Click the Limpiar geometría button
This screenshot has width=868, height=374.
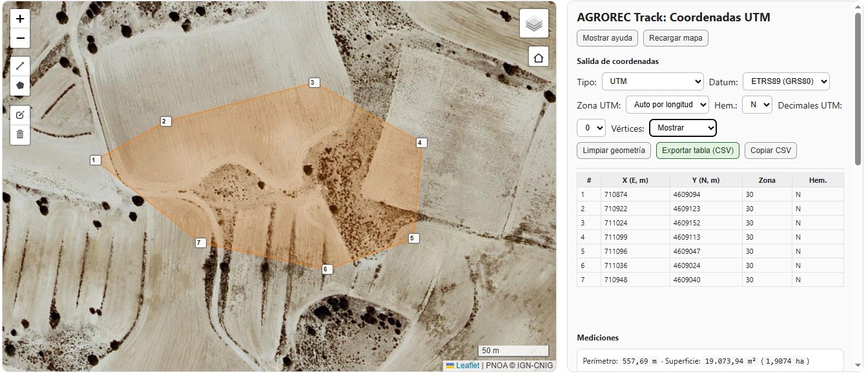coord(614,151)
